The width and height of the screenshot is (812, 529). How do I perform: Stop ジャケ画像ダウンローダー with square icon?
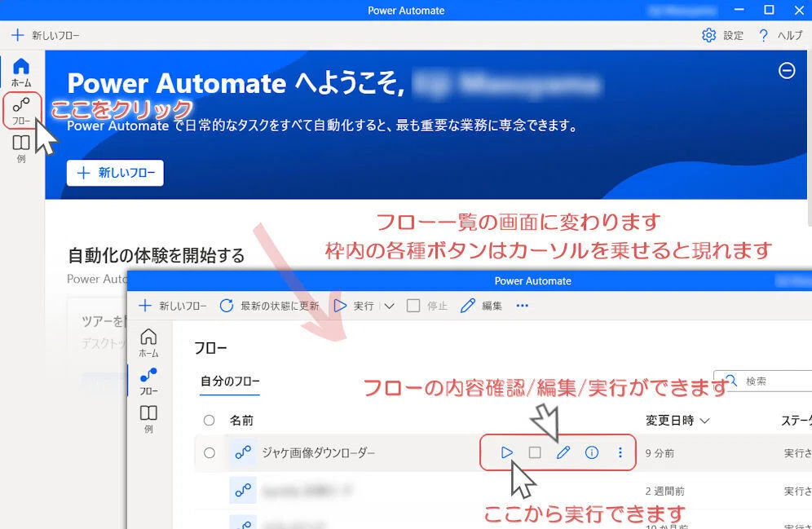coord(535,452)
